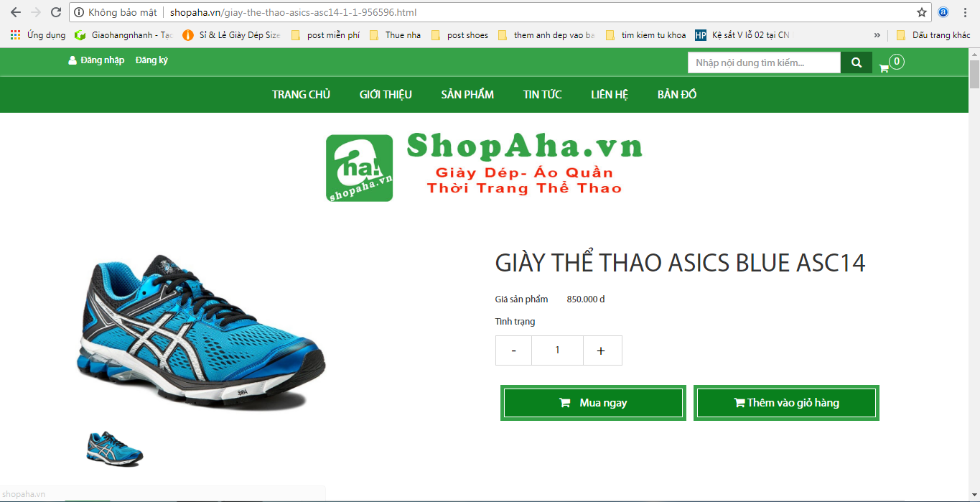Open the Chrome menu with three dots
Image resolution: width=980 pixels, height=502 pixels.
(964, 12)
